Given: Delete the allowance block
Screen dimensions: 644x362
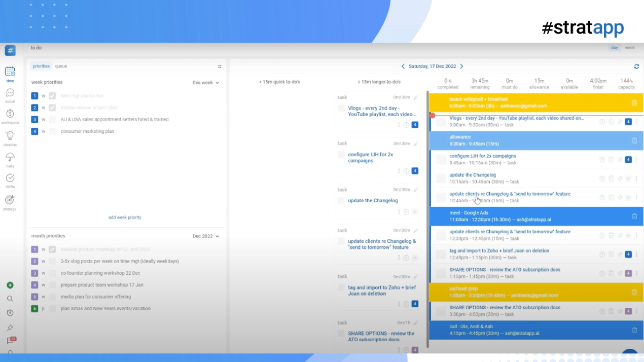Looking at the screenshot, I should point(634,140).
